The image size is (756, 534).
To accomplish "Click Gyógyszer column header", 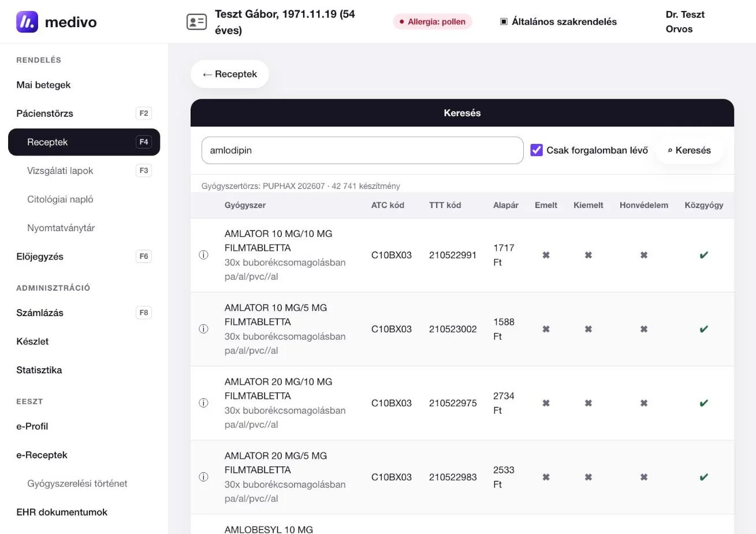I will coord(245,205).
